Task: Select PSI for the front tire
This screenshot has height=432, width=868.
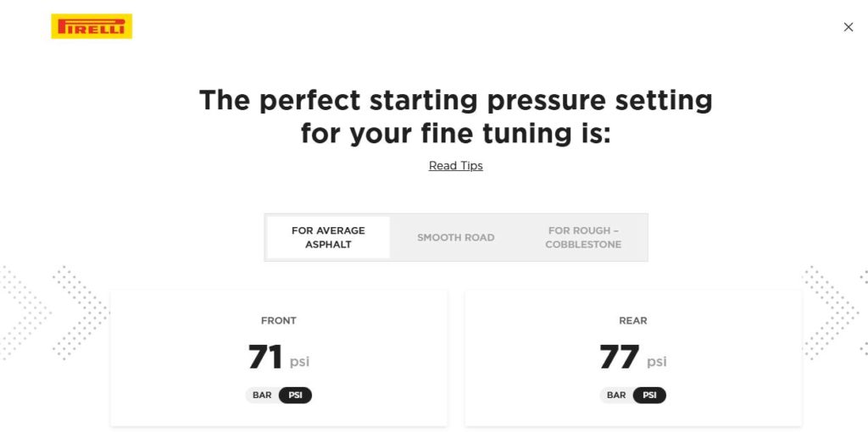Action: click(296, 396)
